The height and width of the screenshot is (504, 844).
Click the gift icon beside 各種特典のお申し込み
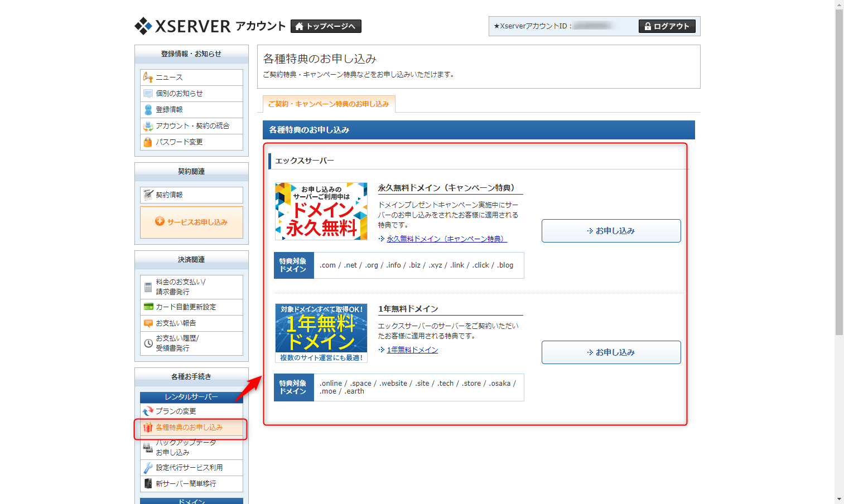pyautogui.click(x=148, y=428)
